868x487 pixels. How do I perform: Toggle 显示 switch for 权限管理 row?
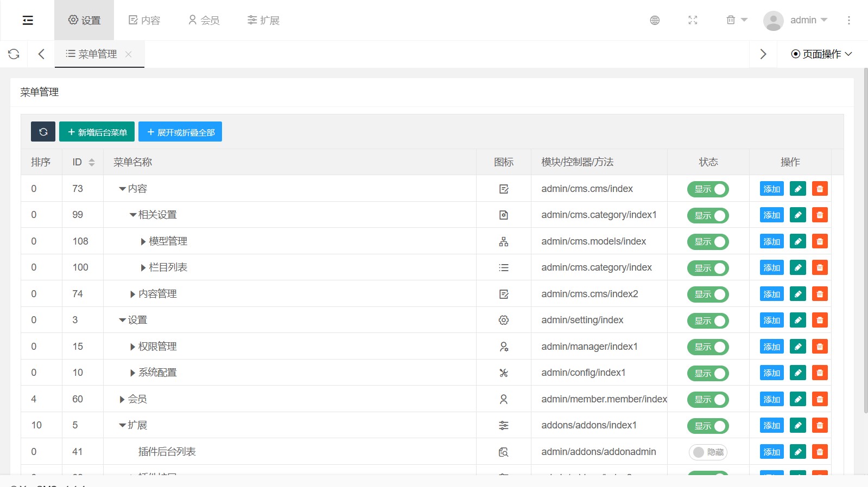click(x=708, y=347)
